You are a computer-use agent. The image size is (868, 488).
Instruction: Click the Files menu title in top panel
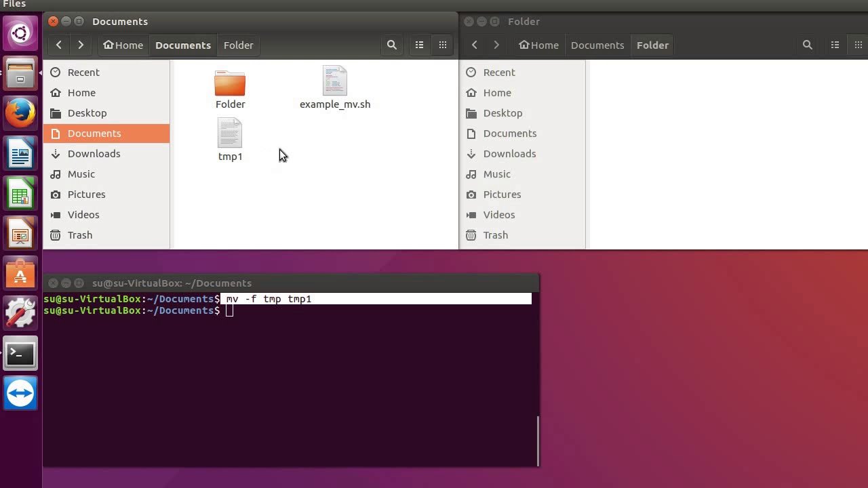(x=14, y=4)
